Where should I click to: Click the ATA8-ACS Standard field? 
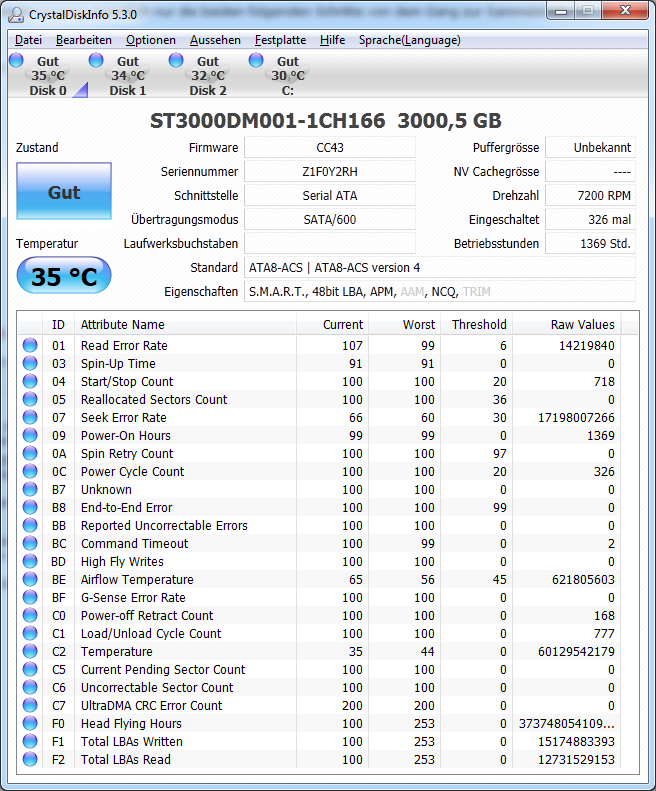click(440, 267)
